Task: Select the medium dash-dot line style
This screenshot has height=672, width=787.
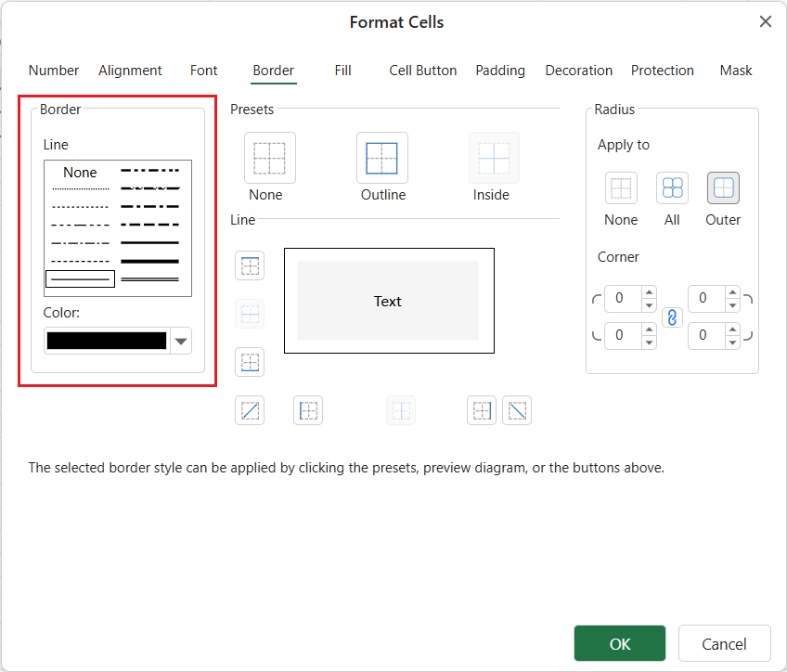Action: (150, 207)
